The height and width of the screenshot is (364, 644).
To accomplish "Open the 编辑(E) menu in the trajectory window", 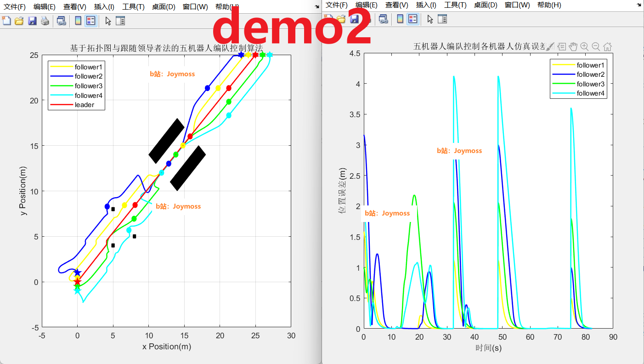I will [45, 7].
